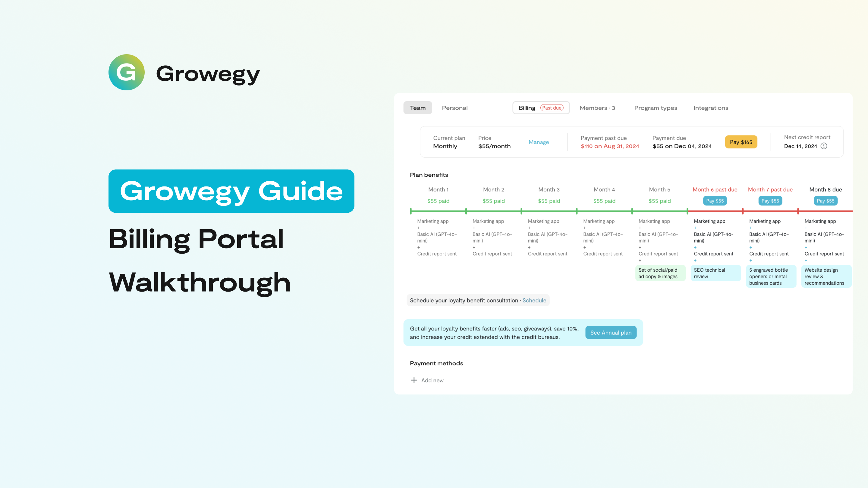Click the Pay $165 button

(x=741, y=142)
